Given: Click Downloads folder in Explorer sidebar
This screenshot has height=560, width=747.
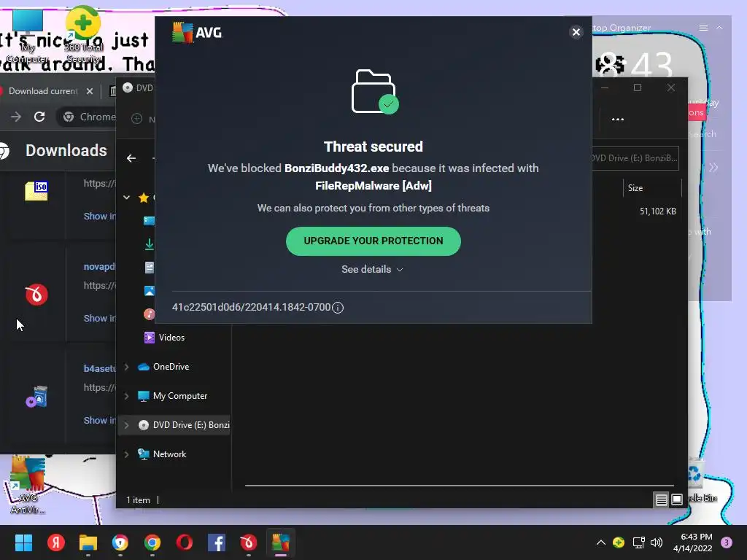Looking at the screenshot, I should pyautogui.click(x=149, y=244).
